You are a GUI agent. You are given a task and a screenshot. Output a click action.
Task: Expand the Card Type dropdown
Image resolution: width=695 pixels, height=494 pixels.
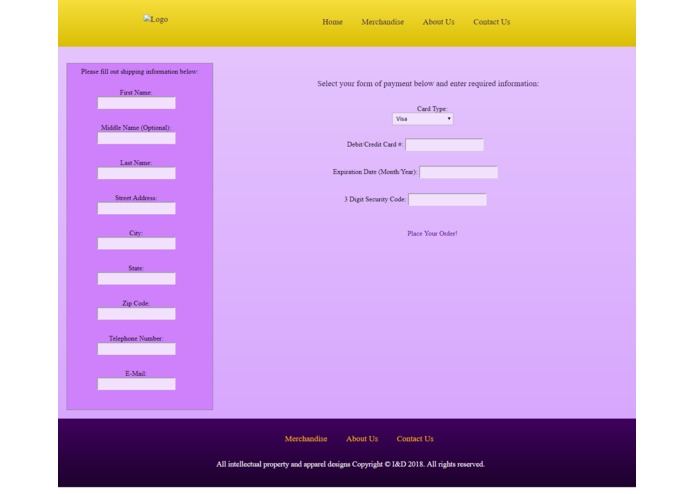[423, 119]
